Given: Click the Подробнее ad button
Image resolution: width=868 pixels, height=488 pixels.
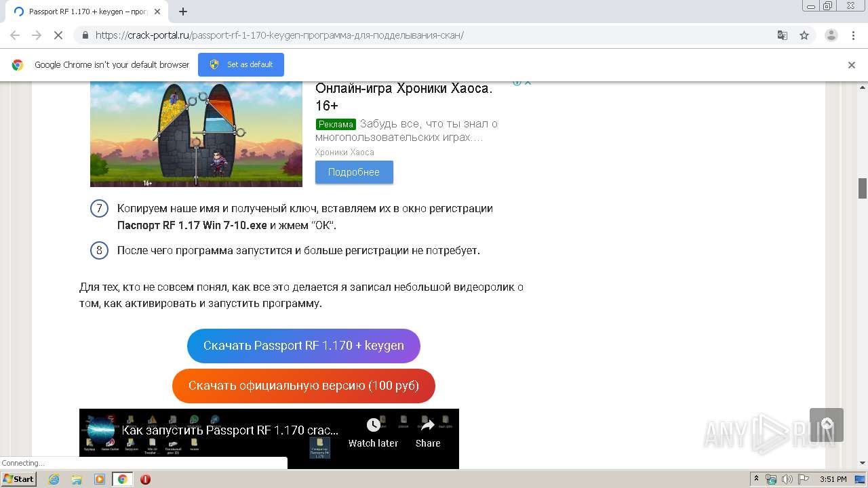Looking at the screenshot, I should pyautogui.click(x=354, y=172).
